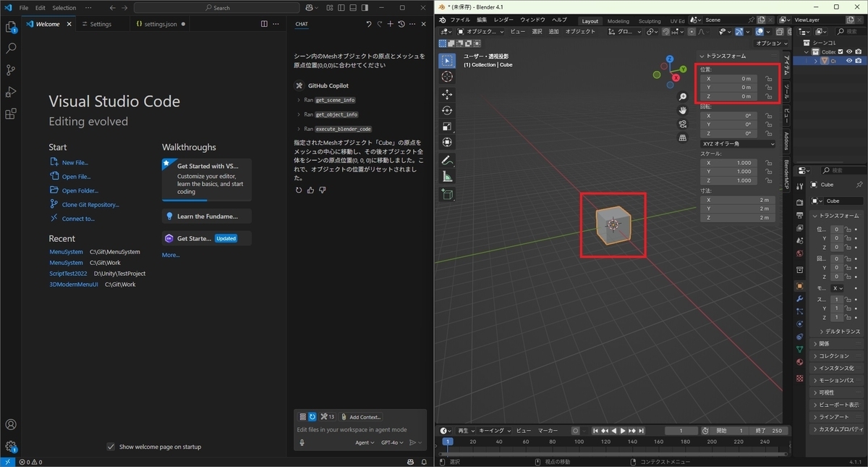
Task: Toggle Collection render camera icon in outliner
Action: point(858,52)
